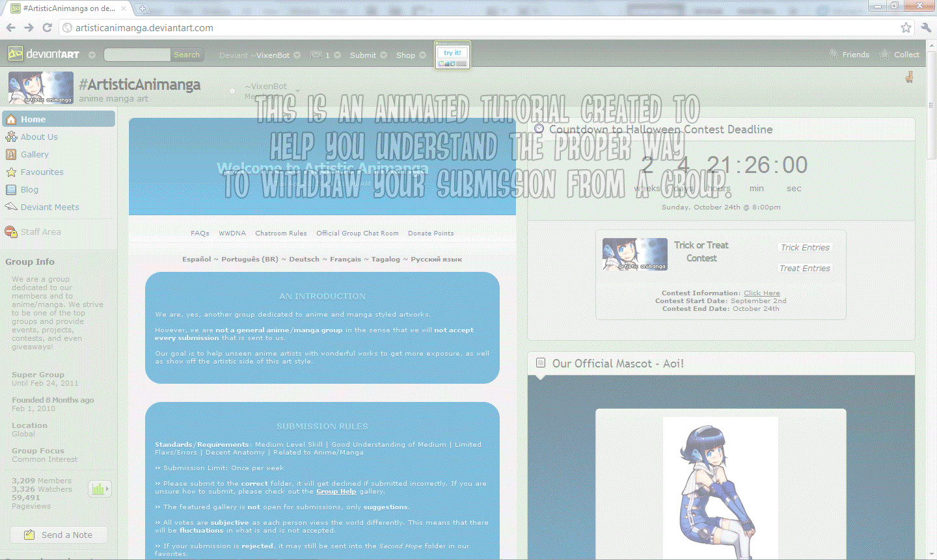This screenshot has width=937, height=560.
Task: Click the browser back arrow
Action: tap(10, 27)
